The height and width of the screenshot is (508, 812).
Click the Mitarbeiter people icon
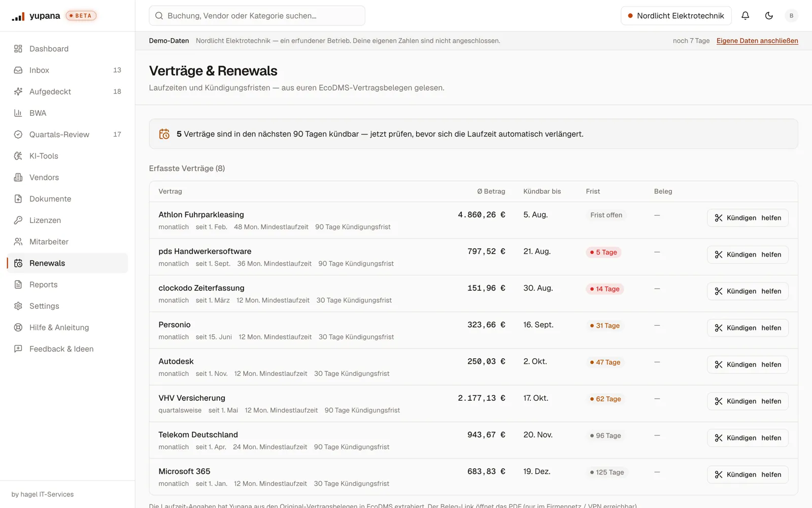[18, 242]
